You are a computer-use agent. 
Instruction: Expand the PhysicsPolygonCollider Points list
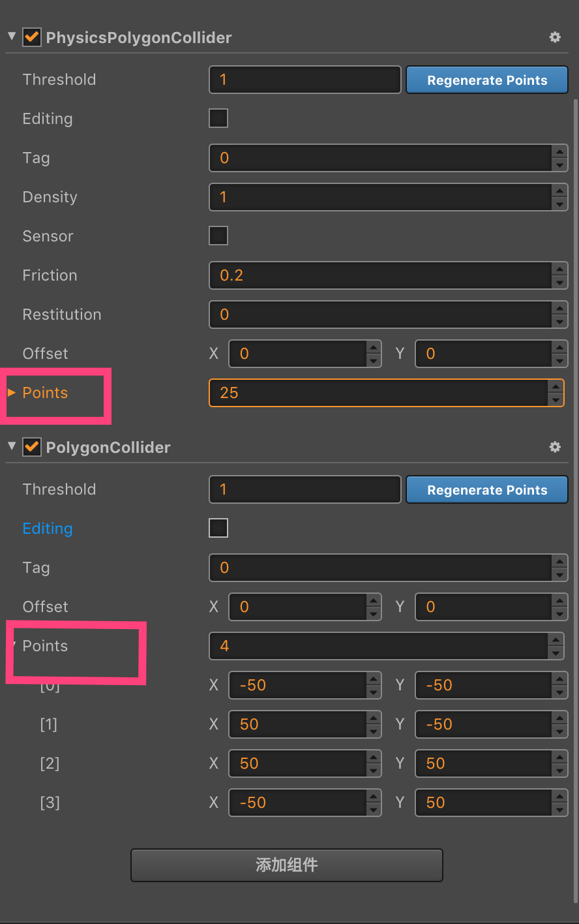tap(12, 393)
